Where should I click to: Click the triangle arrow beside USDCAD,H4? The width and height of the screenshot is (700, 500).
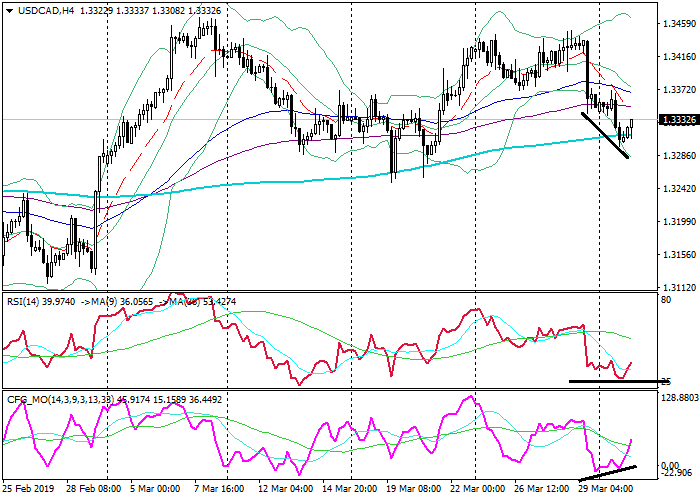8,11
